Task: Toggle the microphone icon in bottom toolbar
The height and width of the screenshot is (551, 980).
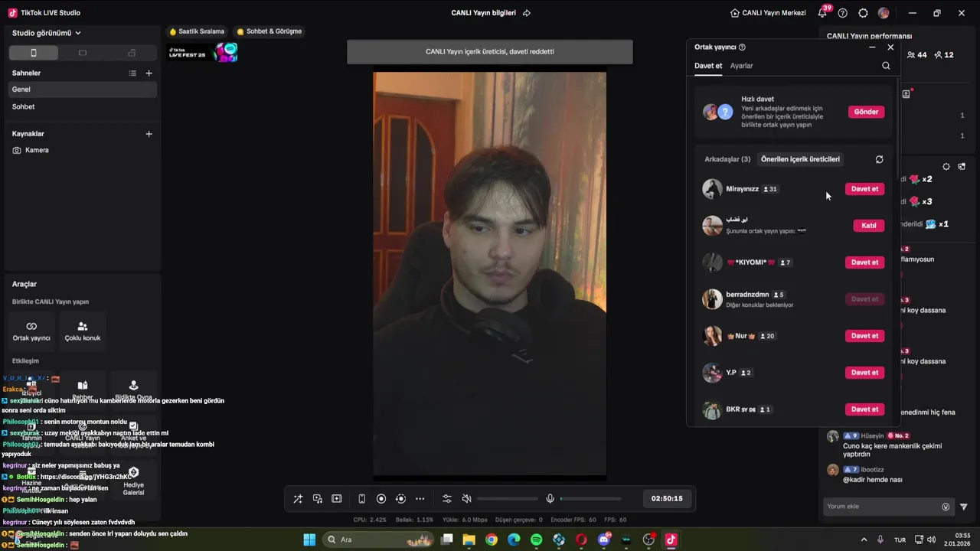Action: coord(550,499)
